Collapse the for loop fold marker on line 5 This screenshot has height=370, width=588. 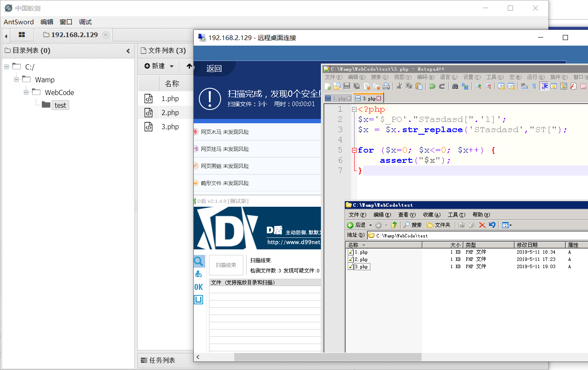click(354, 150)
